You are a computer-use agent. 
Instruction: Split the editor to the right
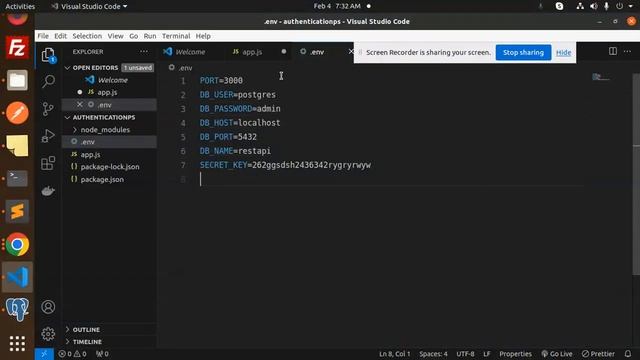click(x=613, y=51)
